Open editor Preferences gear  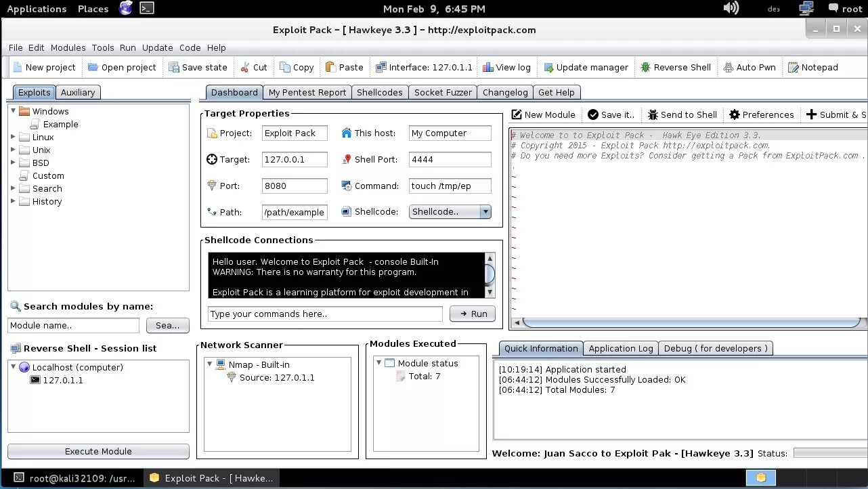click(735, 114)
